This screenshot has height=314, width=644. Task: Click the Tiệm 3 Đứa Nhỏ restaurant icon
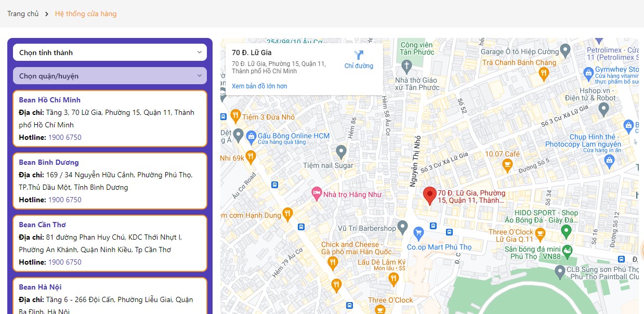point(235,115)
